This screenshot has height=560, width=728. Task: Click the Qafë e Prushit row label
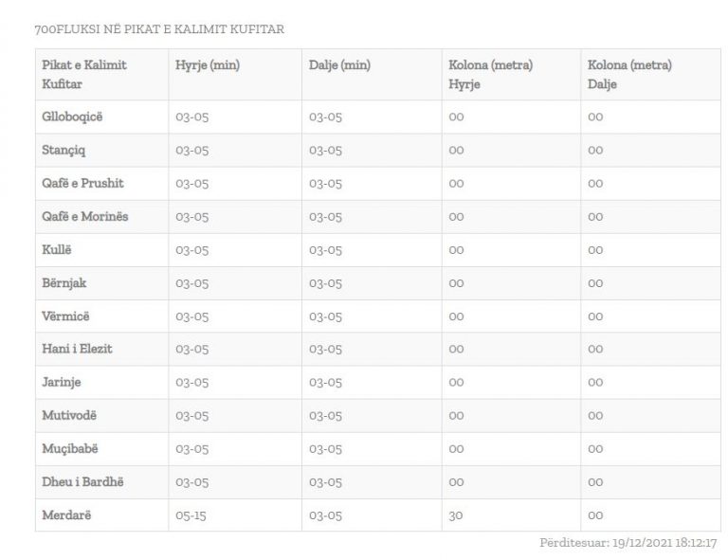pyautogui.click(x=82, y=183)
